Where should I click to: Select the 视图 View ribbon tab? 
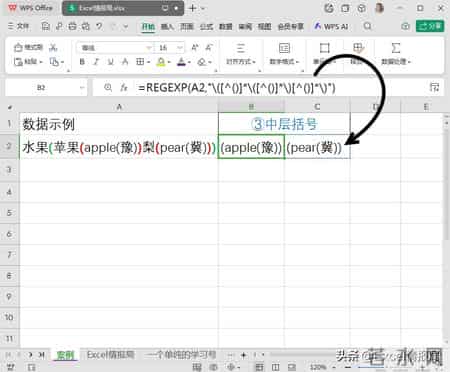(264, 26)
